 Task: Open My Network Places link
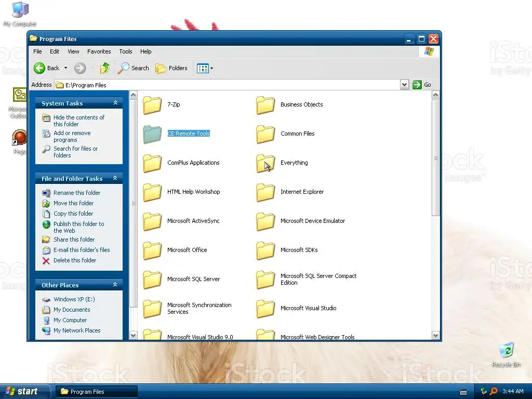(x=77, y=331)
